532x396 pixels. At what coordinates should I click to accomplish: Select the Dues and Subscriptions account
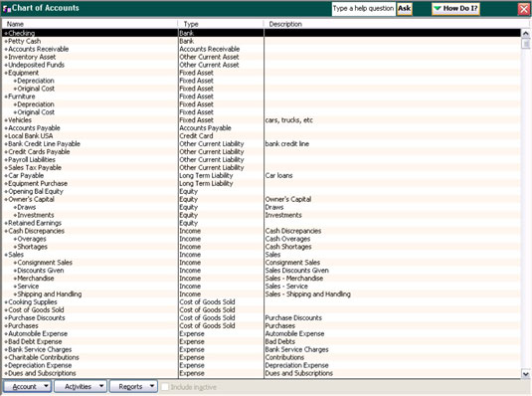click(x=42, y=373)
